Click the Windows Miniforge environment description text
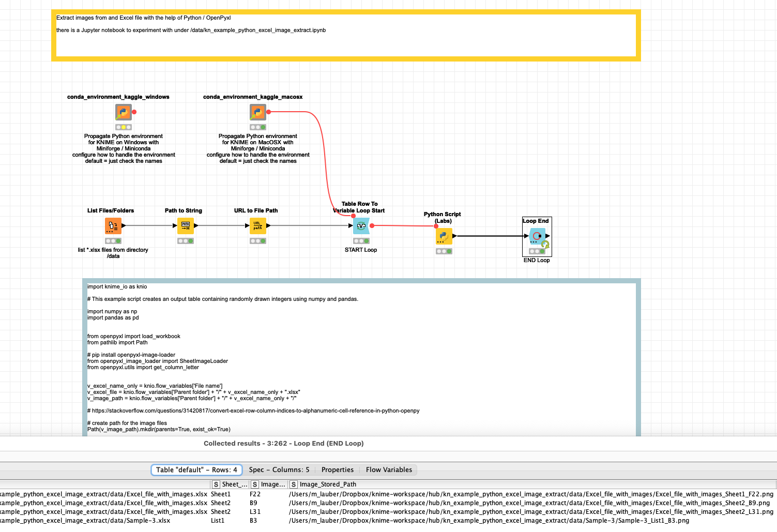Image resolution: width=777 pixels, height=532 pixels. pyautogui.click(x=124, y=149)
